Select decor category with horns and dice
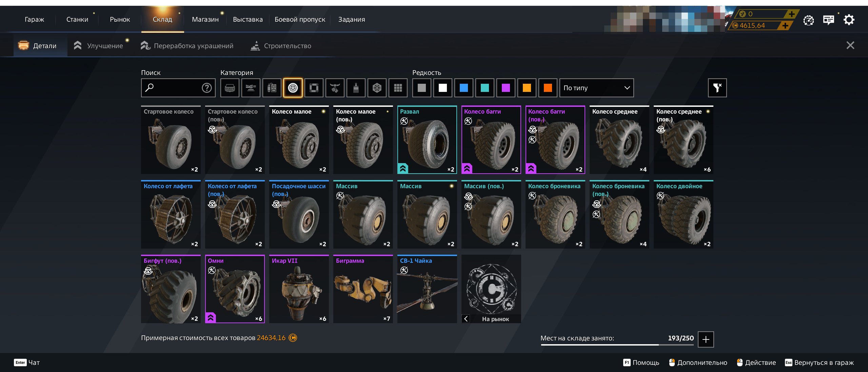 [x=335, y=88]
